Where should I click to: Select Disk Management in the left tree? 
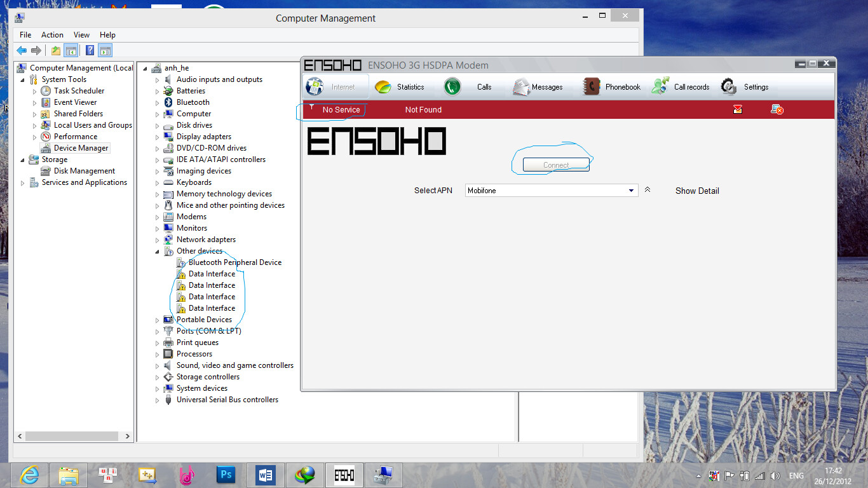(84, 171)
